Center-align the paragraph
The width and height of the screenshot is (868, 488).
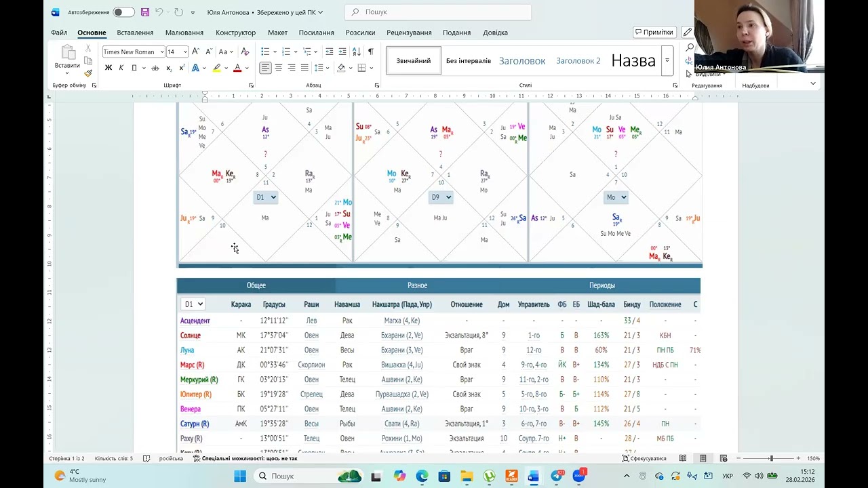pos(278,68)
